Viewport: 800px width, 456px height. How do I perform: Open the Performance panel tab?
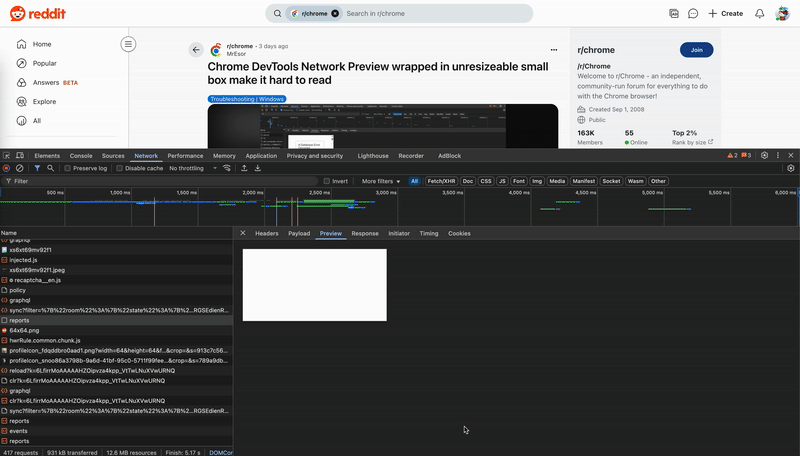pyautogui.click(x=185, y=156)
